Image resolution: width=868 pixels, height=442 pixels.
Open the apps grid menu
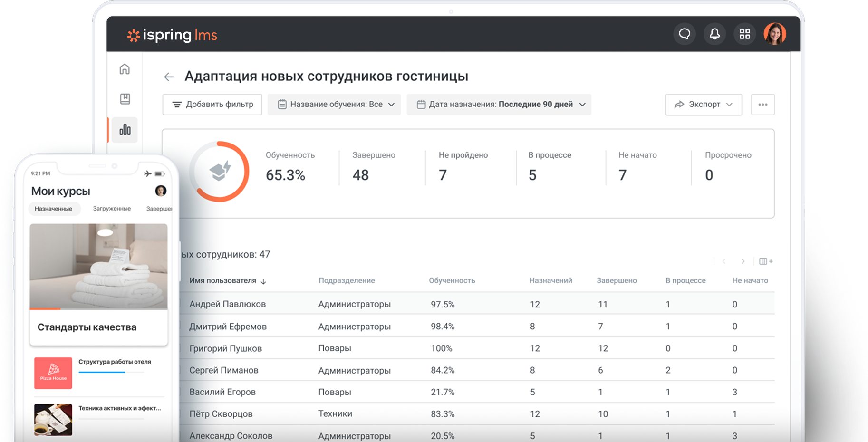(x=744, y=34)
